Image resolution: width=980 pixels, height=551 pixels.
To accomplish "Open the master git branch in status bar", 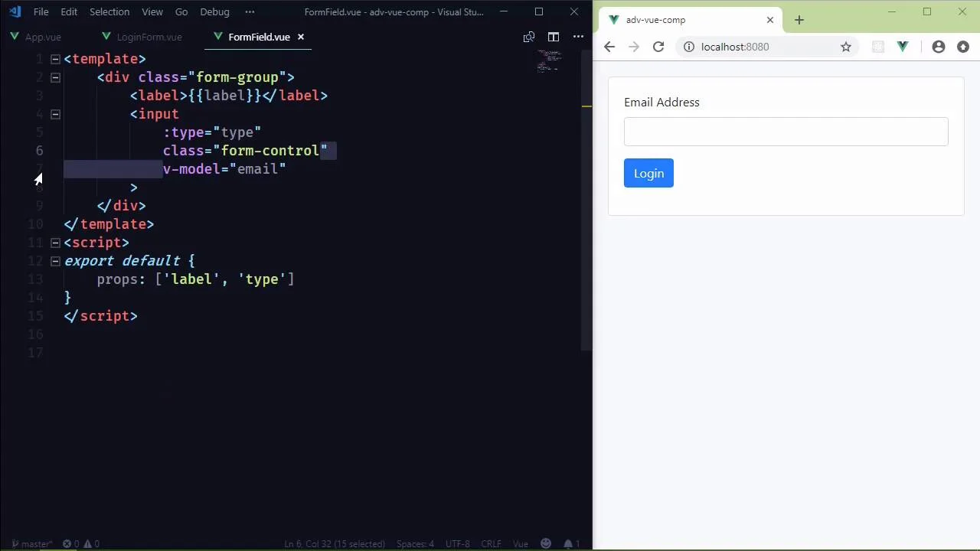I will (31, 544).
